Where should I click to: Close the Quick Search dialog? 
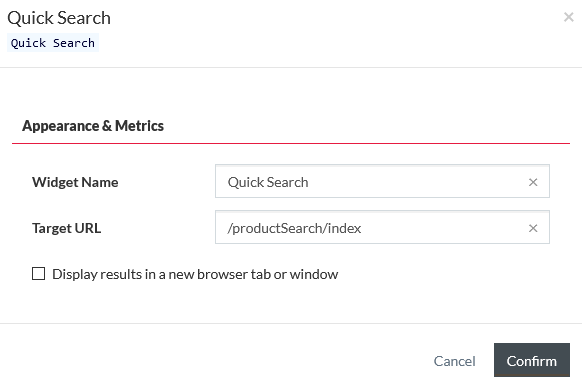[x=568, y=17]
